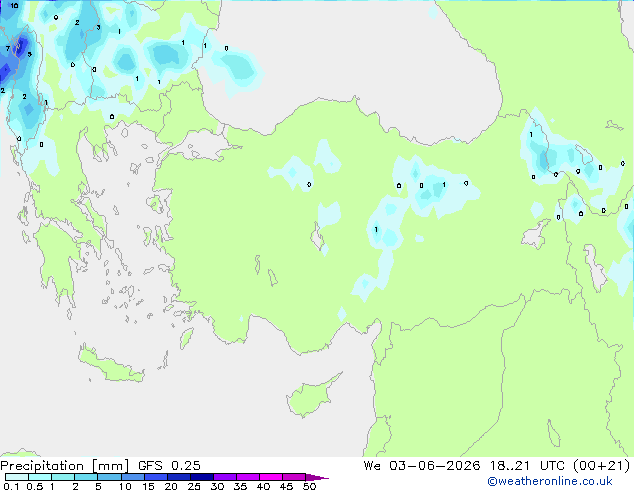This screenshot has width=634, height=490.
Task: Click the 'Precipitation [mm]' title text
Action: (x=65, y=466)
